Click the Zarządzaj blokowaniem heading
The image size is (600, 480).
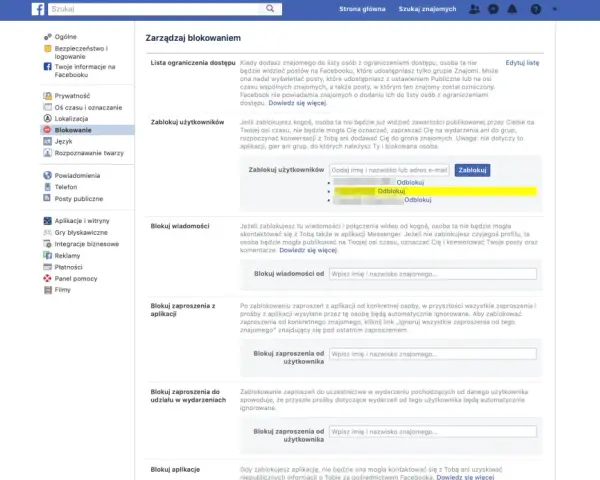(x=193, y=38)
